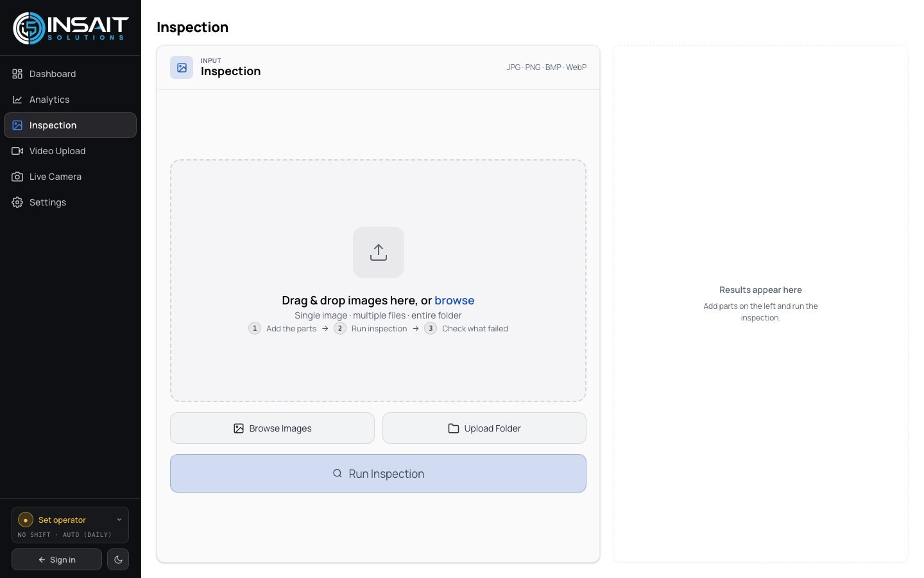Click the Sign in button
The image size is (924, 578).
(x=56, y=559)
